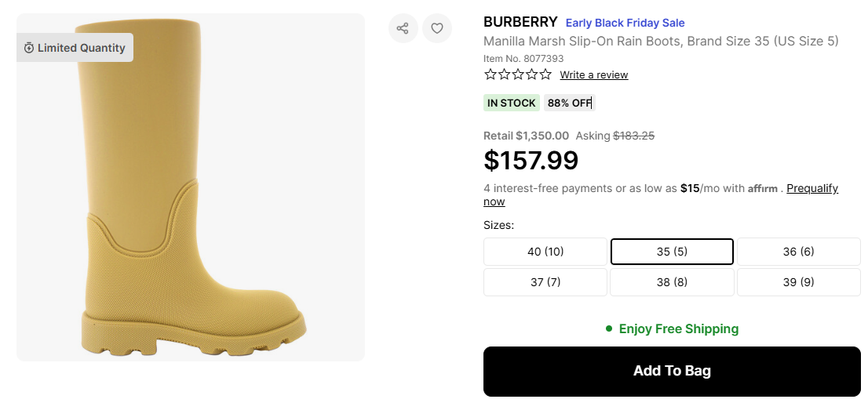
Task: Open the Write a review link
Action: [593, 75]
